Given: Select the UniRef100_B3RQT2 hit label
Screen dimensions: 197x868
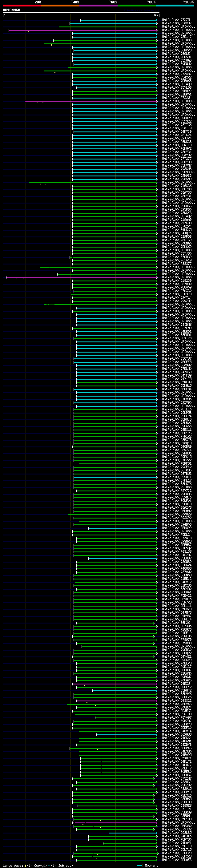Looking at the screenshot, I should point(176,690).
